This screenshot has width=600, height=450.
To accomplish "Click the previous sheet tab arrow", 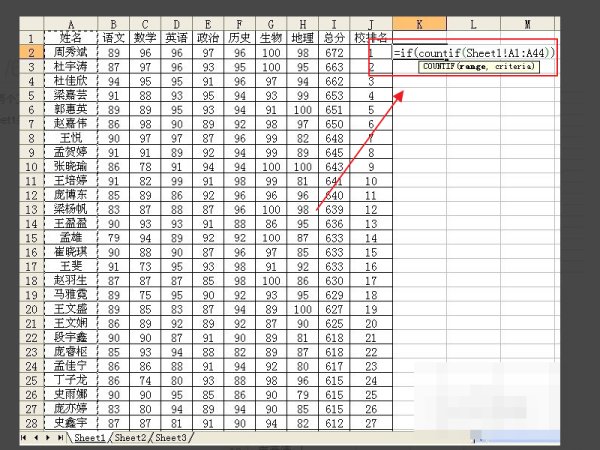I will [x=36, y=437].
